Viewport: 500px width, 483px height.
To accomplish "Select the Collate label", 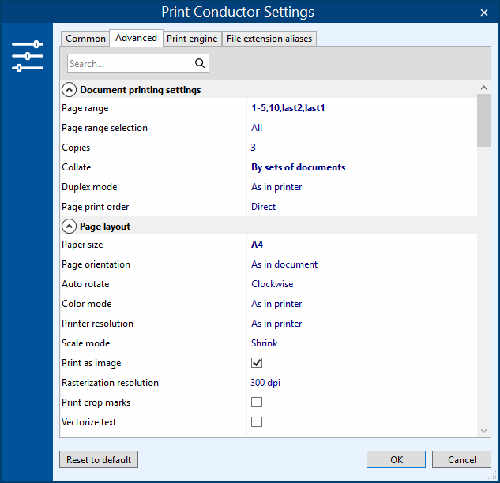I will tap(76, 167).
